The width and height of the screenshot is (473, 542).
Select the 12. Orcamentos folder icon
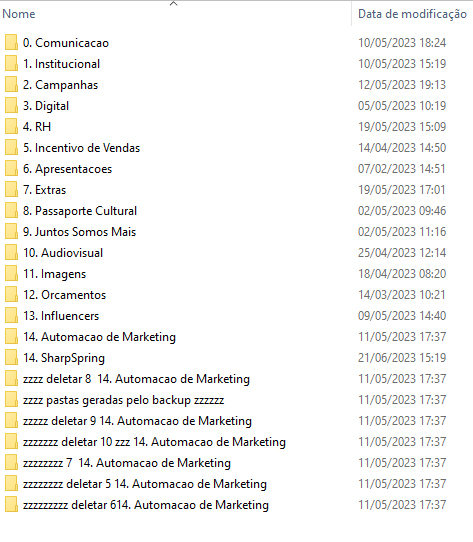11,295
